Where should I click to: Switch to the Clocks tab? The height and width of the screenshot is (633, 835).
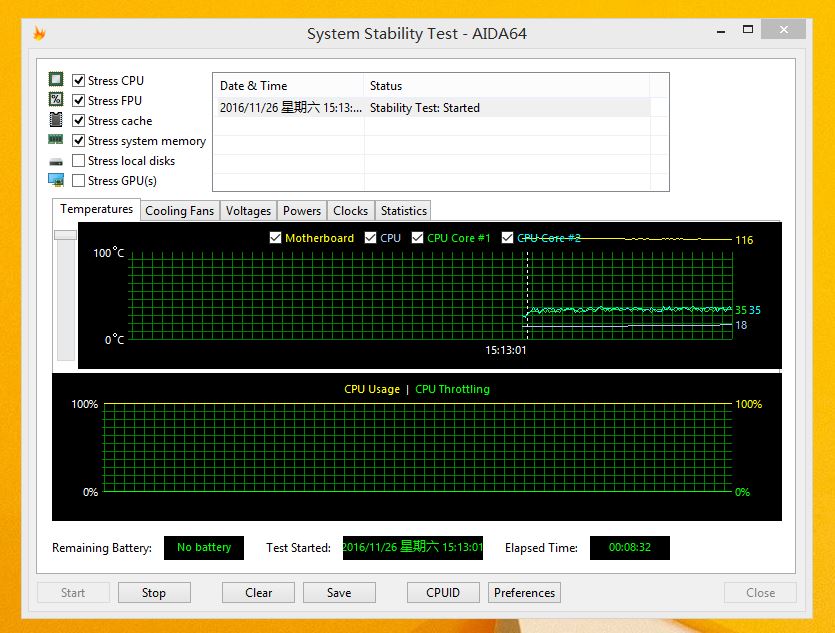click(x=350, y=211)
